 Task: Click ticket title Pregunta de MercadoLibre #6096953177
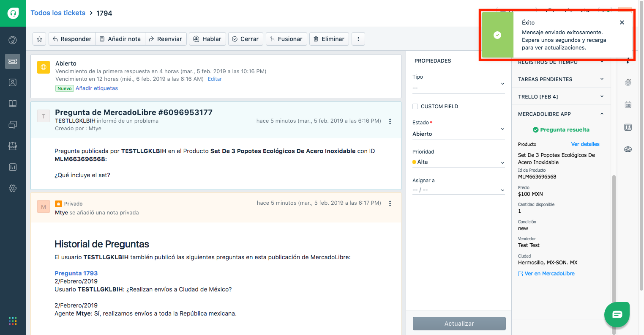click(x=134, y=113)
